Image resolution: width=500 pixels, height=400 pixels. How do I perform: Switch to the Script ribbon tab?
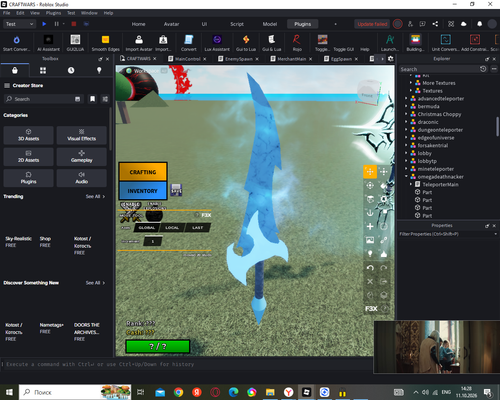pyautogui.click(x=237, y=24)
